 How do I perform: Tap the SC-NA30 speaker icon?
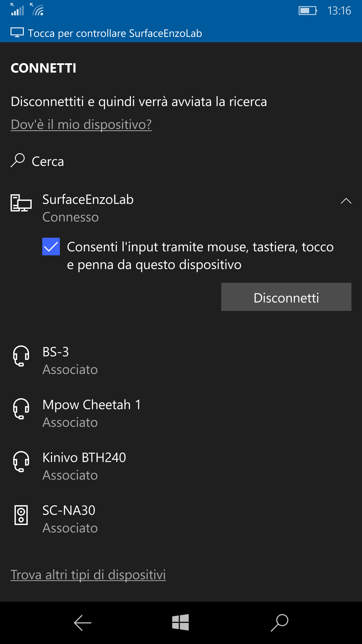click(21, 515)
